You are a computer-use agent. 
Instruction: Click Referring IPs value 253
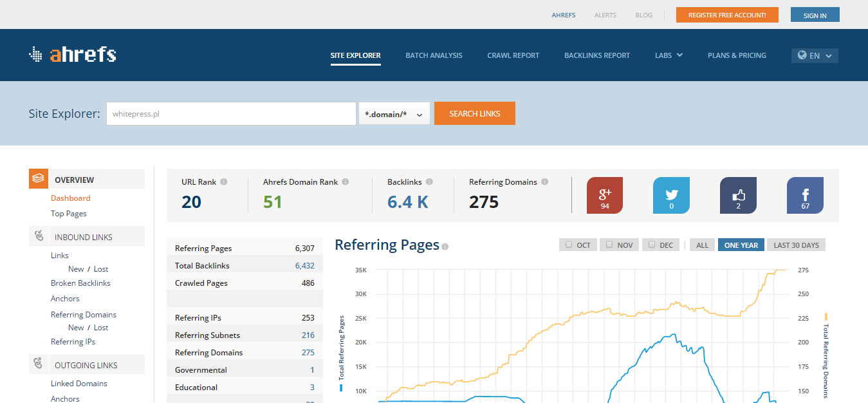pyautogui.click(x=308, y=317)
